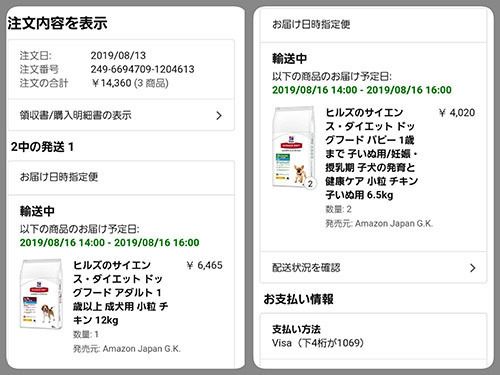This screenshot has height=375, width=500.
Task: Open 領収書/購入明細書の表示 chevron arrow
Action: click(219, 116)
